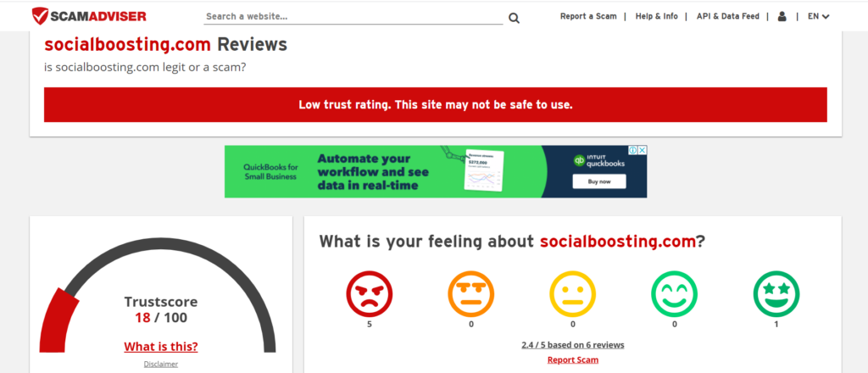Open 2.4 / 5 based on 6 reviews link
The image size is (868, 373).
572,345
